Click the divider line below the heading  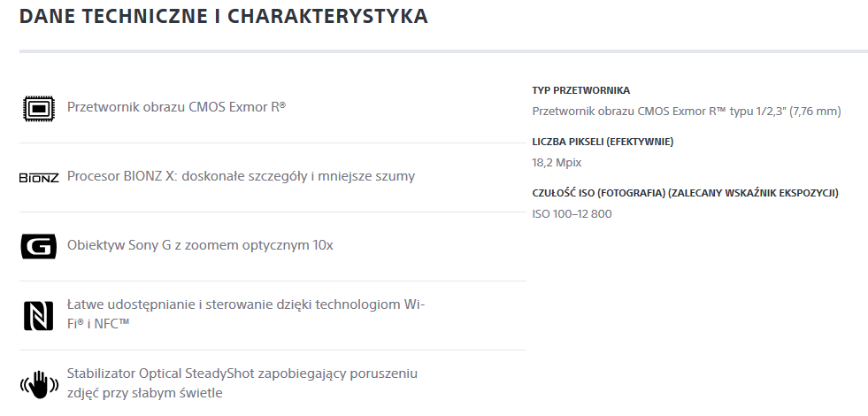[443, 51]
